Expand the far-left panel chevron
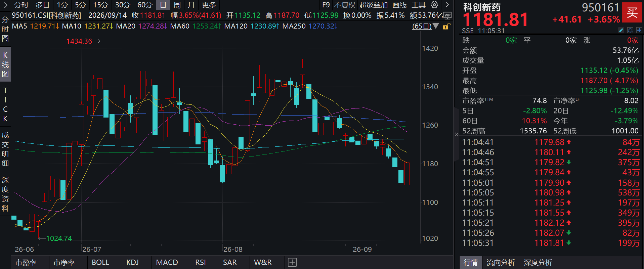This screenshot has width=644, height=269. (x=5, y=5)
